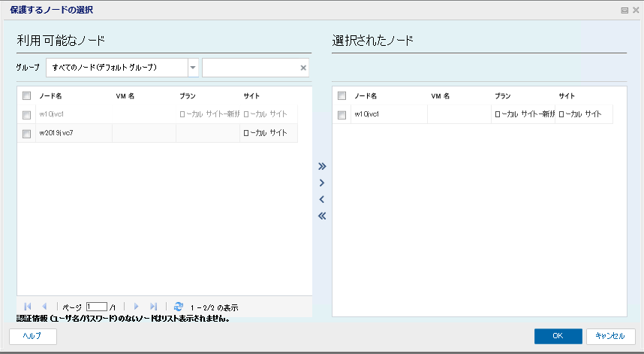Click the add-all-nodes double right arrow
This screenshot has height=354, width=644.
[x=322, y=166]
